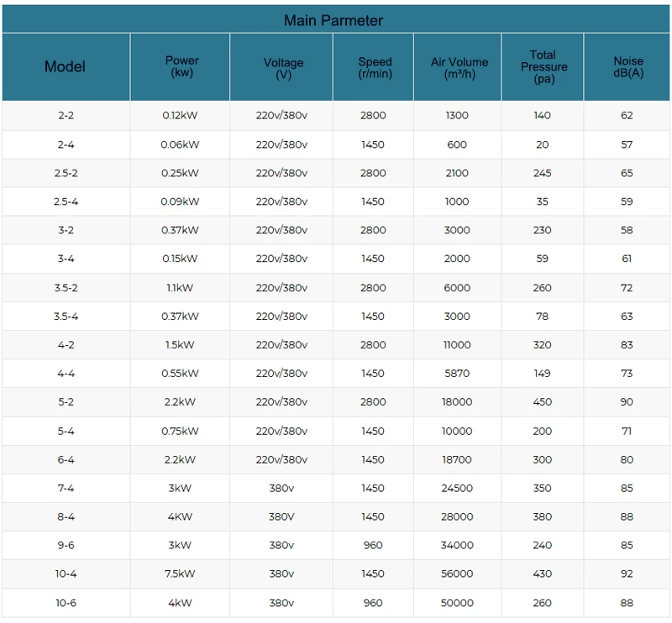Select air volume "11000"
Screen dimensions: 672x623
pos(457,345)
